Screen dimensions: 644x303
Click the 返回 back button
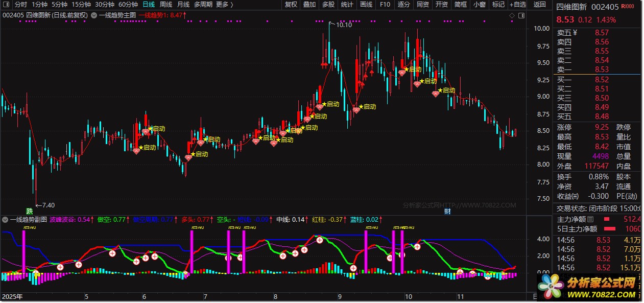tap(540, 5)
